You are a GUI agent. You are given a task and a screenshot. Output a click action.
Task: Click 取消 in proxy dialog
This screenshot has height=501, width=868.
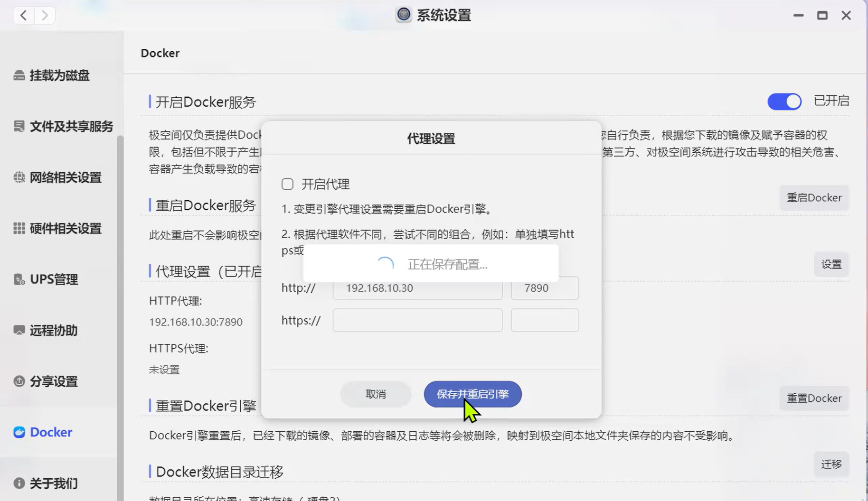376,394
